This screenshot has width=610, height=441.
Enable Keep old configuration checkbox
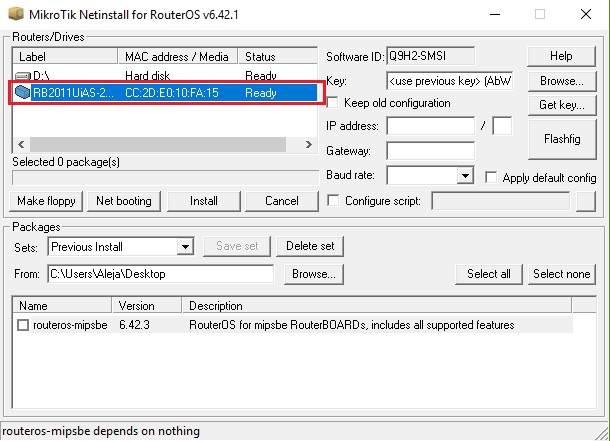pos(332,103)
